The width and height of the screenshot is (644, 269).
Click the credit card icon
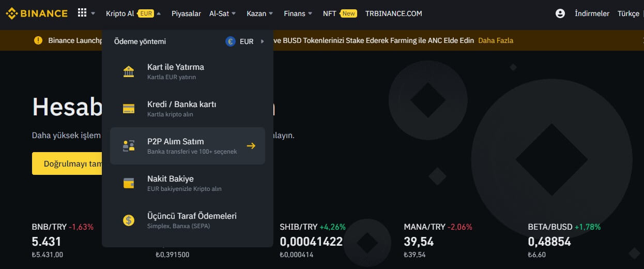coord(129,109)
